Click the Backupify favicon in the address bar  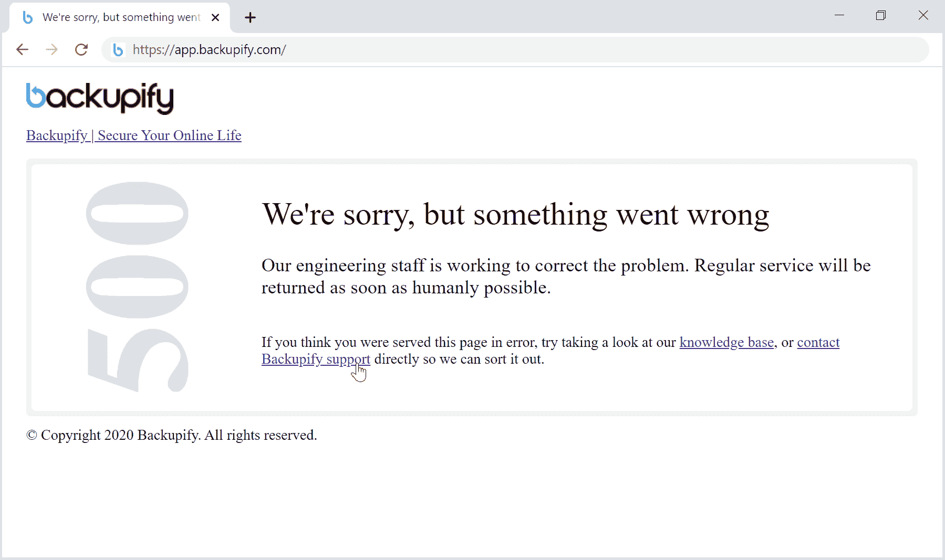click(118, 50)
